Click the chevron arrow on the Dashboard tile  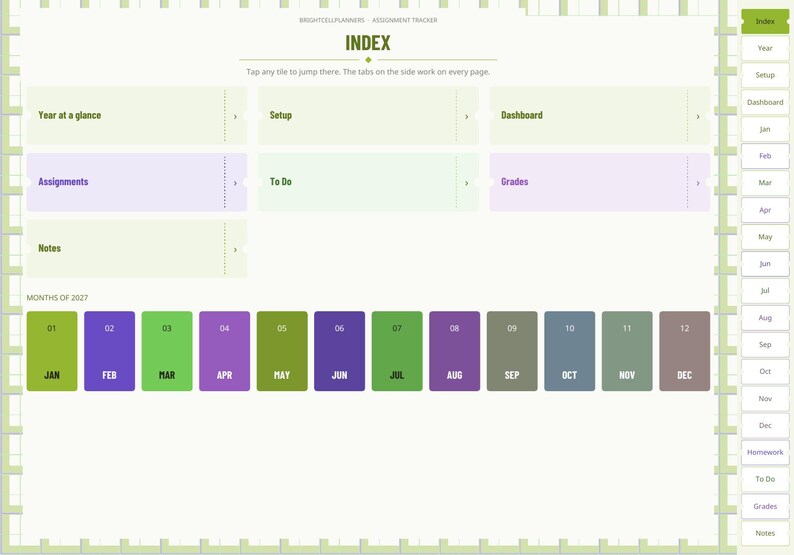[698, 116]
